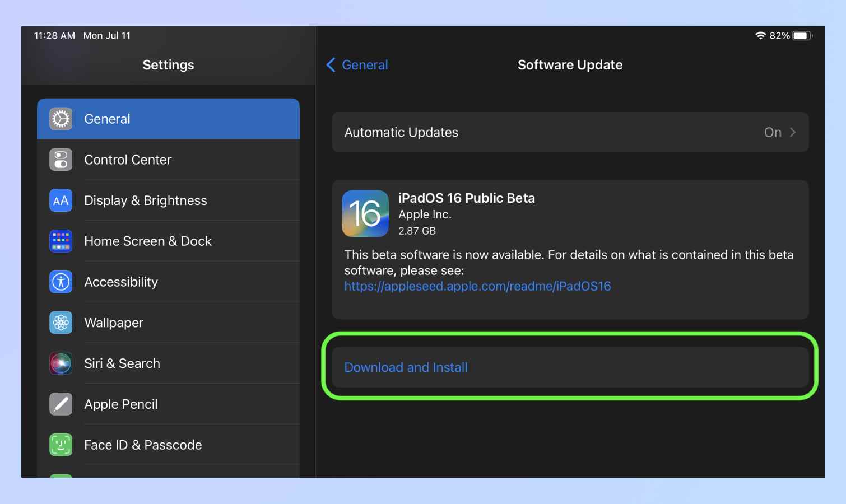
Task: Click the Face ID & Passcode face icon
Action: pyautogui.click(x=61, y=445)
